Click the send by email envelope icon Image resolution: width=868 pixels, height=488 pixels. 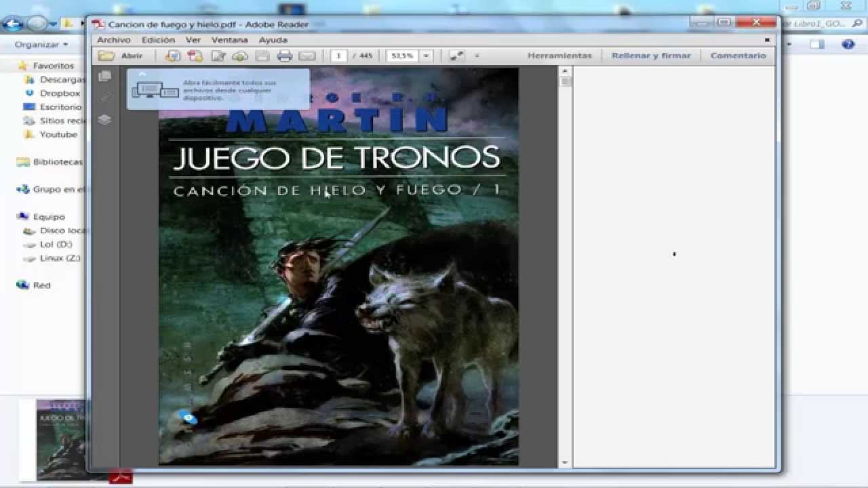307,56
